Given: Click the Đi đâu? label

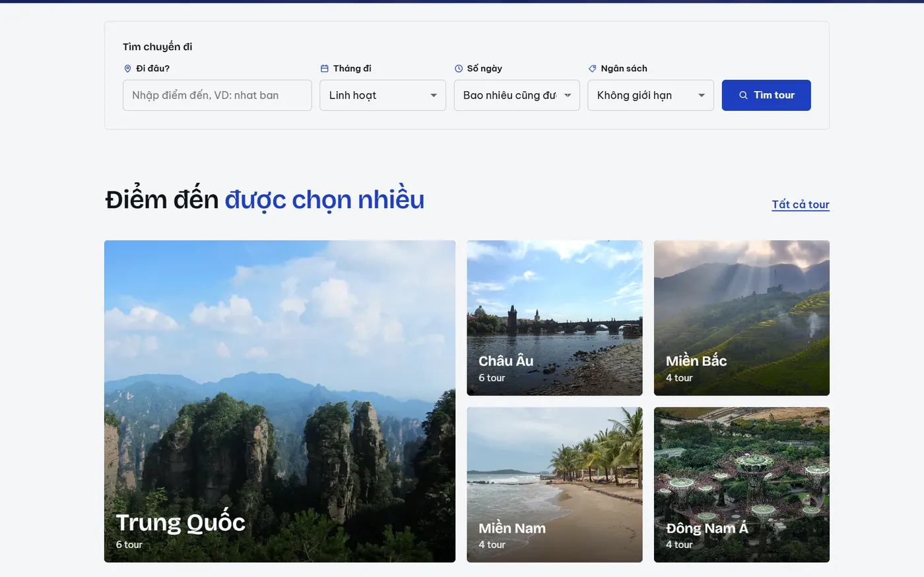Looking at the screenshot, I should [152, 69].
